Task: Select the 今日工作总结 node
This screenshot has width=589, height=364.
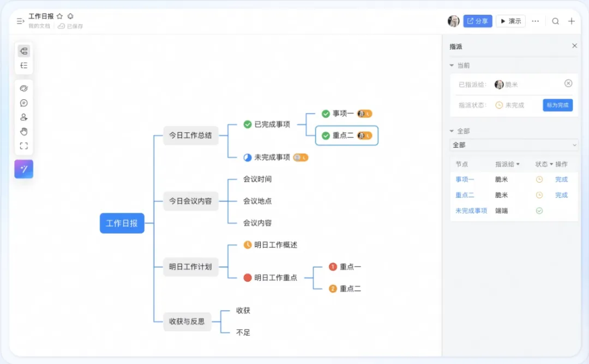Action: point(190,135)
